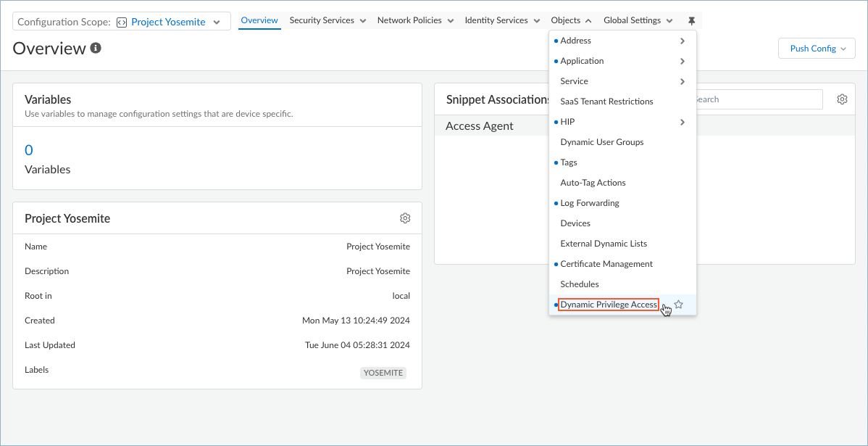Image resolution: width=868 pixels, height=446 pixels.
Task: Click the info icon next to Overview
Action: click(x=96, y=49)
